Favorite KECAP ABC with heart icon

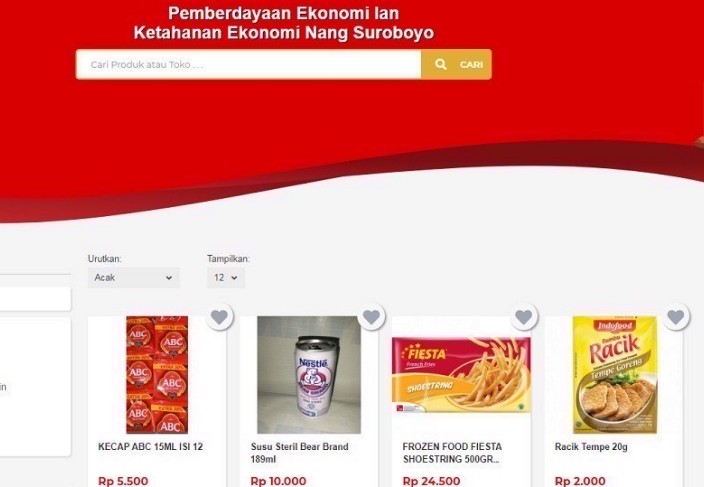coord(220,317)
